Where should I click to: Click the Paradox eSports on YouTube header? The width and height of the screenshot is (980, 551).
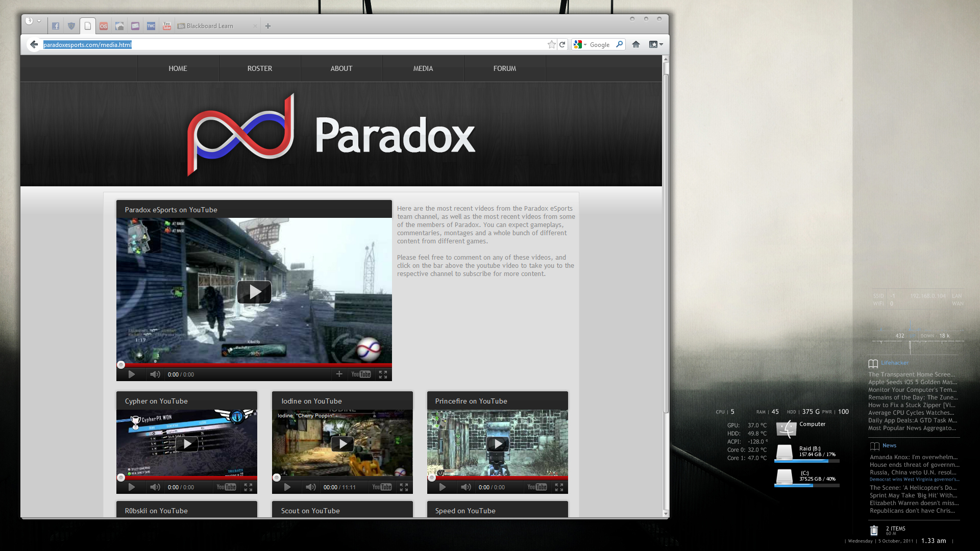254,209
